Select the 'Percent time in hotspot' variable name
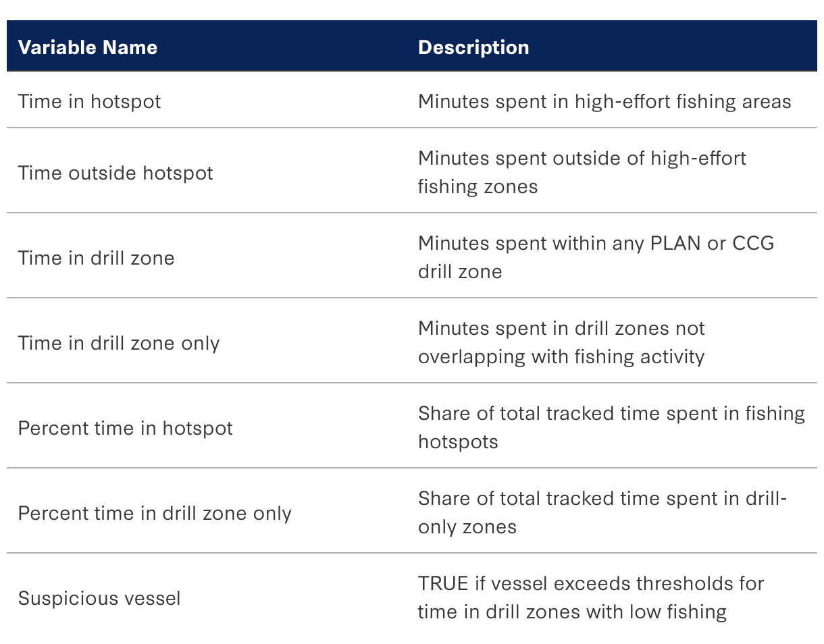This screenshot has height=644, width=824. 126,428
